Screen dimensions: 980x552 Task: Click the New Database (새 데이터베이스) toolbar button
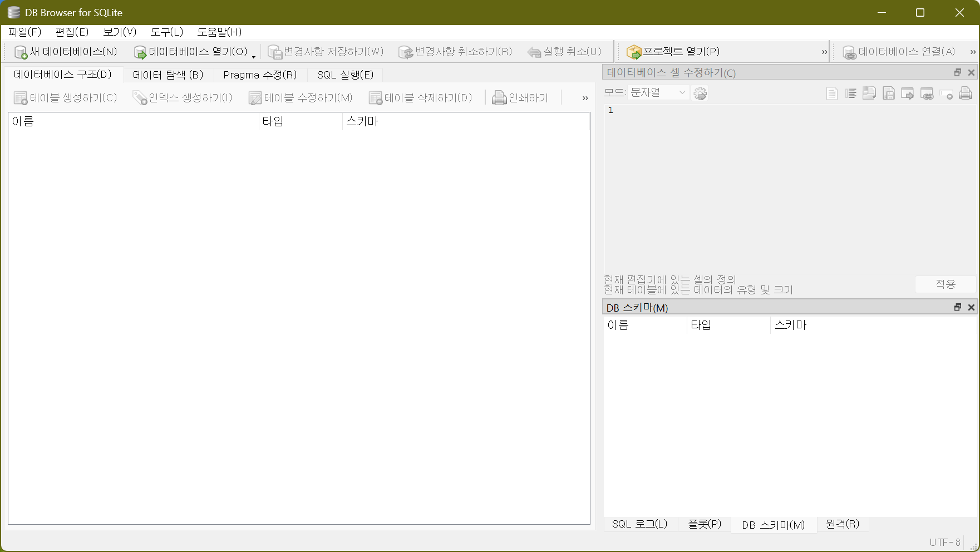pyautogui.click(x=66, y=52)
